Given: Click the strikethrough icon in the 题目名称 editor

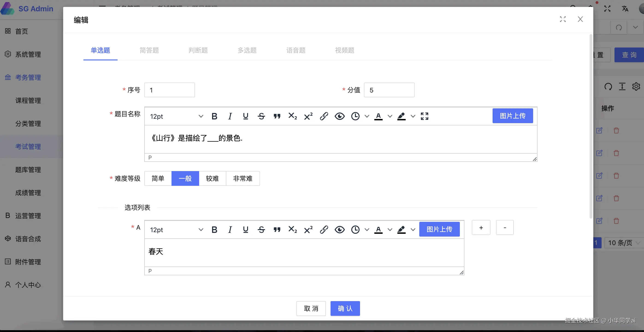Looking at the screenshot, I should pyautogui.click(x=261, y=116).
